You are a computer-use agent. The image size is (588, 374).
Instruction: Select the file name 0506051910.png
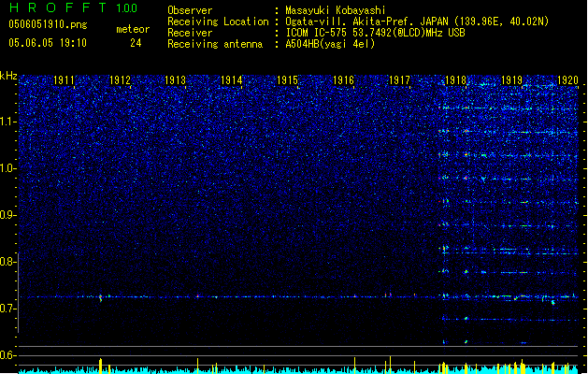[x=48, y=24]
